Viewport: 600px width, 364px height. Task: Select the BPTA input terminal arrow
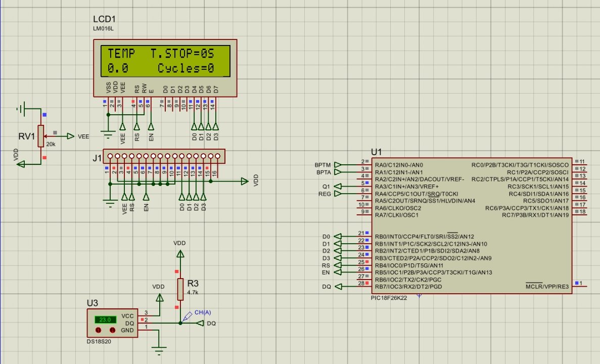point(338,172)
